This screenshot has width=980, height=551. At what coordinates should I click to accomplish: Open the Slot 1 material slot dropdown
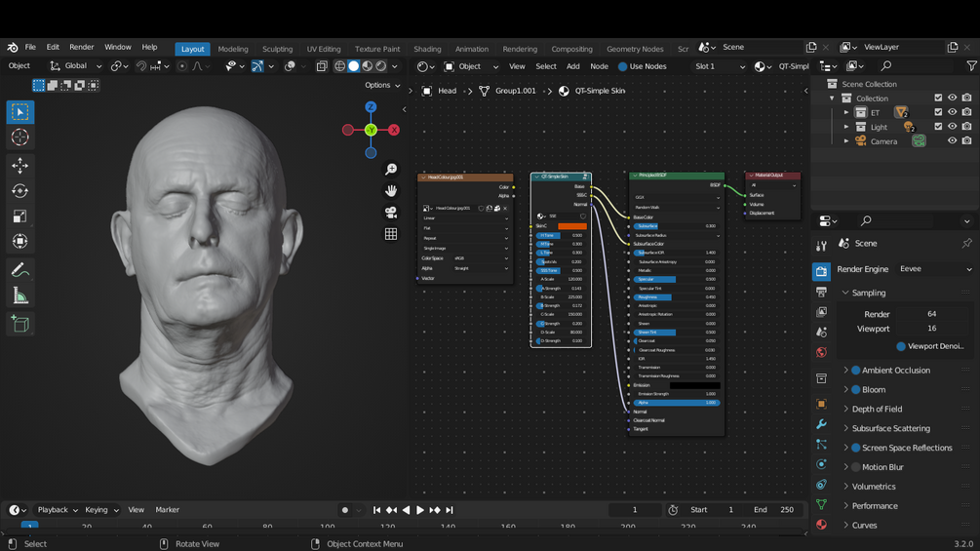pyautogui.click(x=719, y=66)
